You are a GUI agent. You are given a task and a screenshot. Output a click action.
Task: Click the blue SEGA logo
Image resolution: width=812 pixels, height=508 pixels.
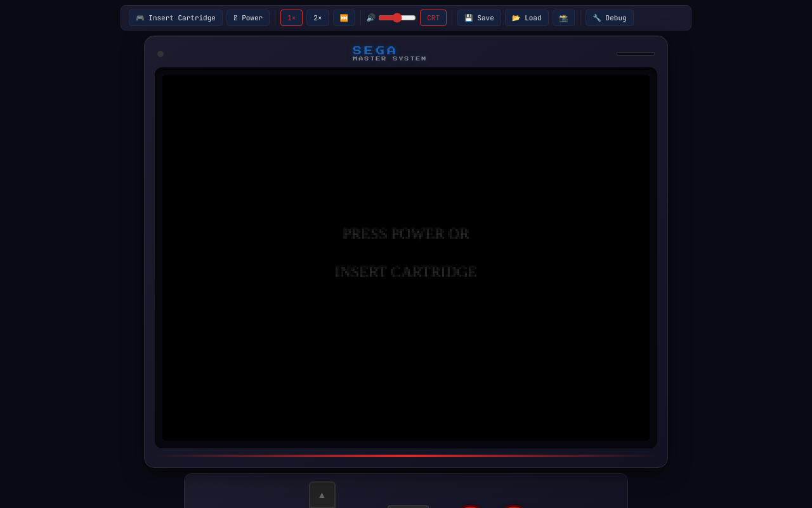coord(374,50)
